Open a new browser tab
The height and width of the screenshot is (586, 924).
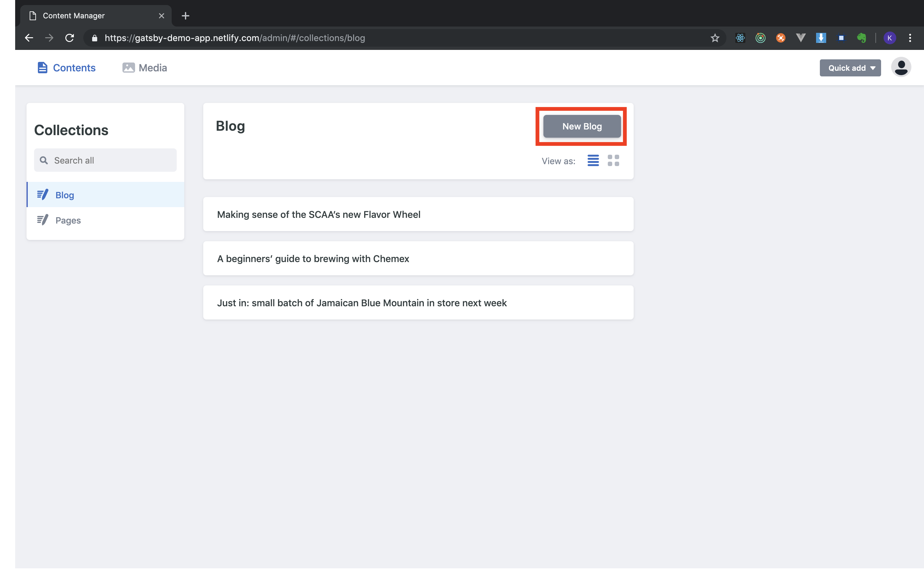(185, 16)
